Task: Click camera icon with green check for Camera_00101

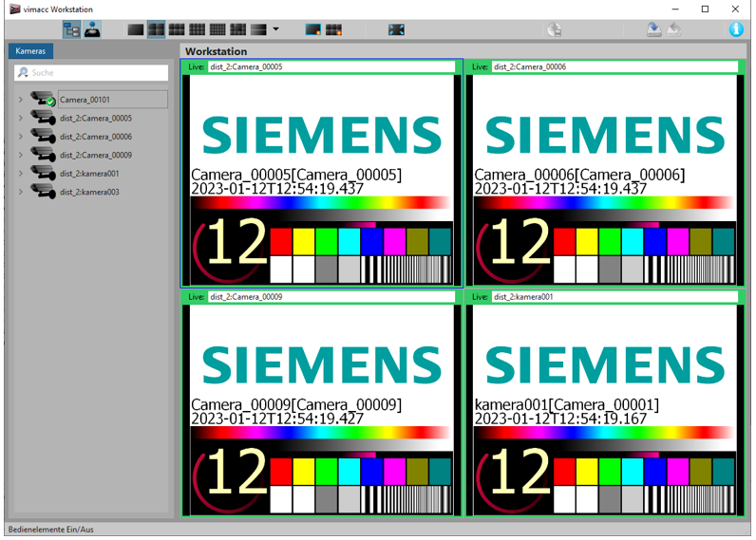Action: click(43, 99)
